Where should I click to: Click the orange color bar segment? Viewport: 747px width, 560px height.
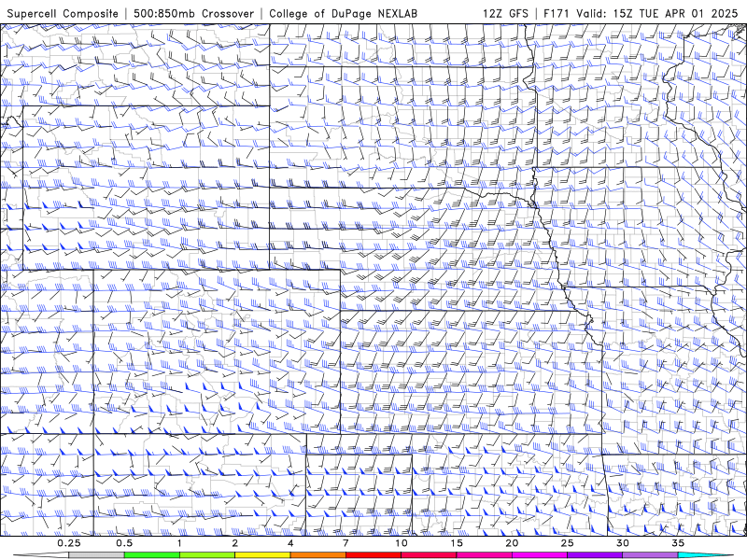coord(318,555)
